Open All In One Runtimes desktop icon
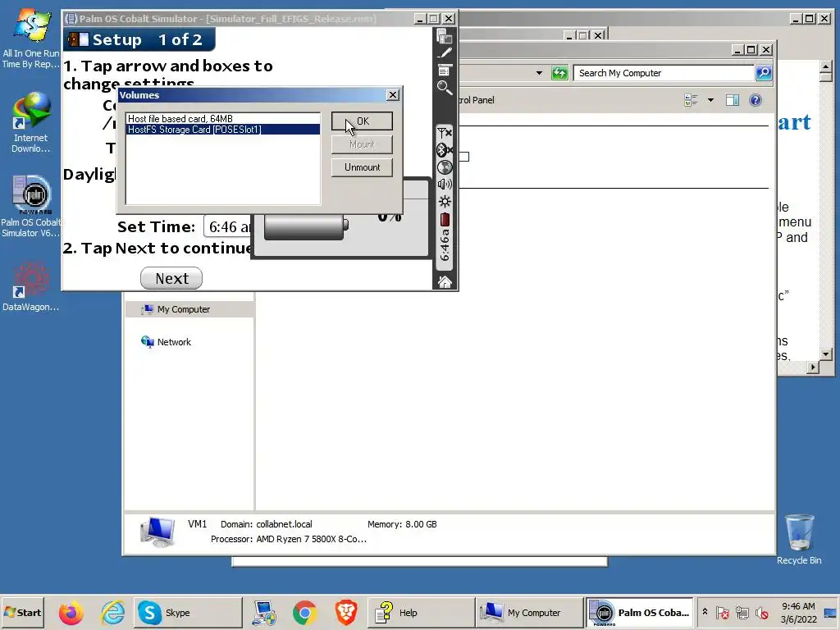This screenshot has height=630, width=840. [30, 39]
